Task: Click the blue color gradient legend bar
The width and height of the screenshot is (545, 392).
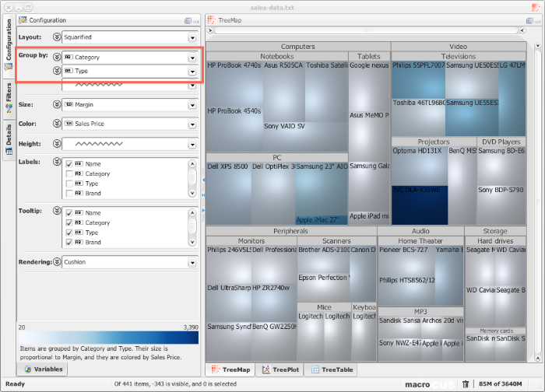Action: point(107,338)
